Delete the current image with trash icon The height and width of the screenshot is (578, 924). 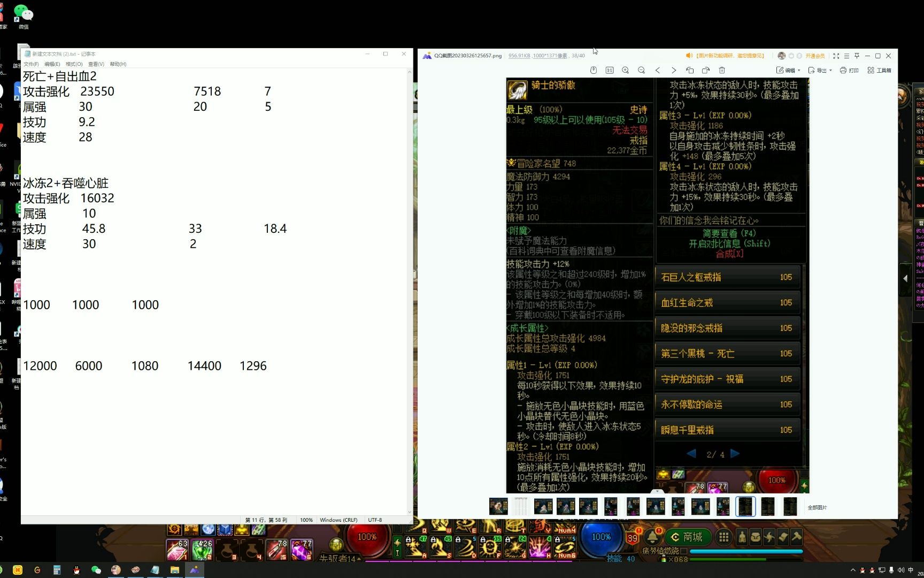tap(722, 70)
